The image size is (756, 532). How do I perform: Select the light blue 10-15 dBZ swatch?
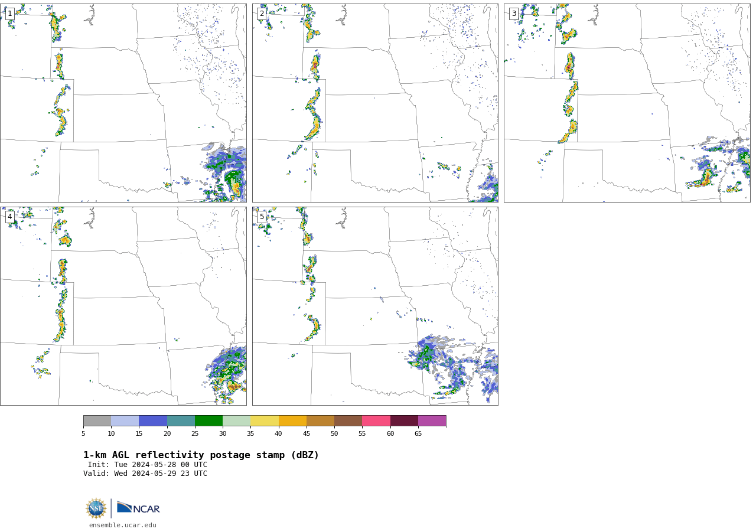coord(125,421)
